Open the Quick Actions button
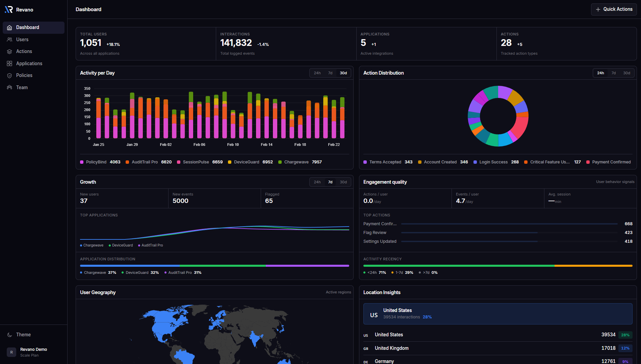Screen dimensions: 641x364 [614, 9]
